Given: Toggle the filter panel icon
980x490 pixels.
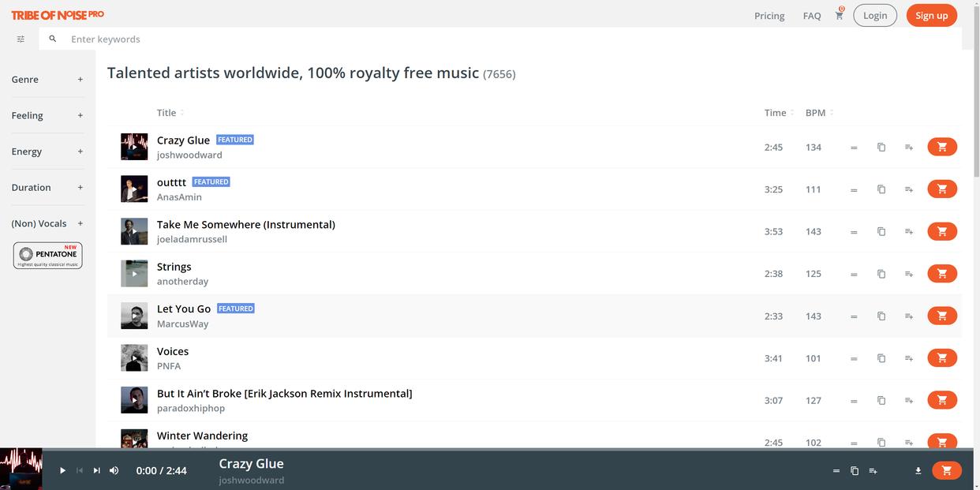Looking at the screenshot, I should 21,39.
